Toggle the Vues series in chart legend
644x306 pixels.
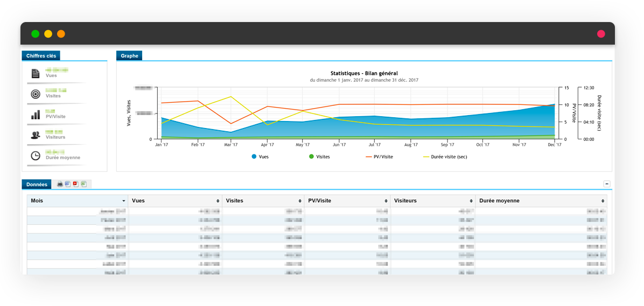pyautogui.click(x=260, y=156)
